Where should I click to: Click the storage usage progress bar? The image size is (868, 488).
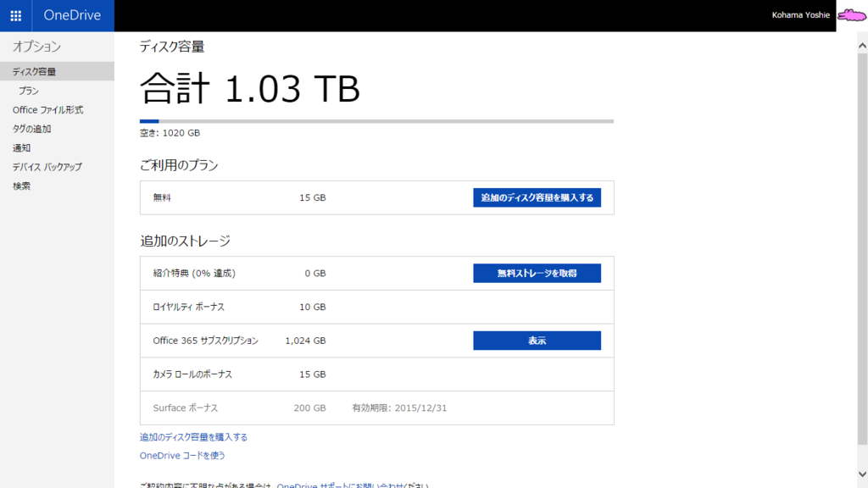pos(376,121)
